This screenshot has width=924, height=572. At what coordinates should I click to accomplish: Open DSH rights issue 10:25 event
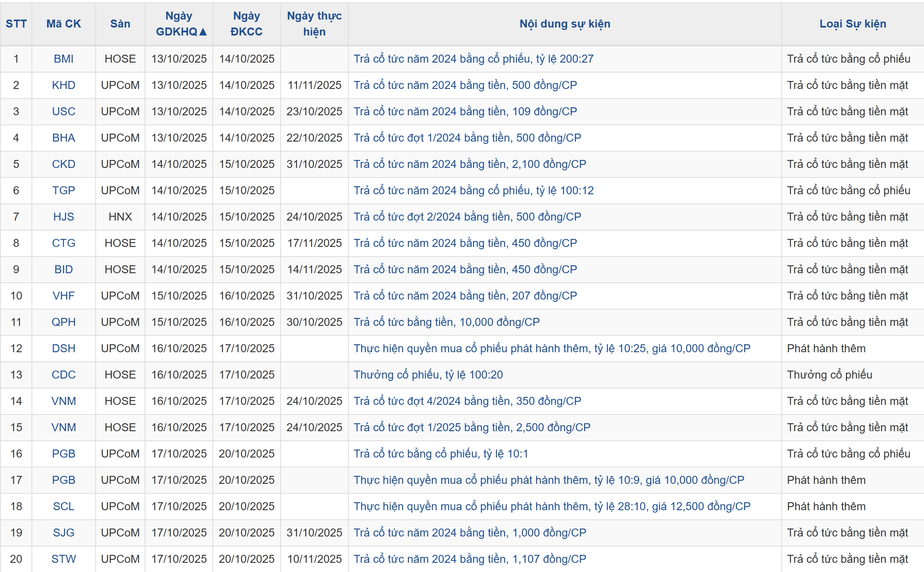click(552, 349)
